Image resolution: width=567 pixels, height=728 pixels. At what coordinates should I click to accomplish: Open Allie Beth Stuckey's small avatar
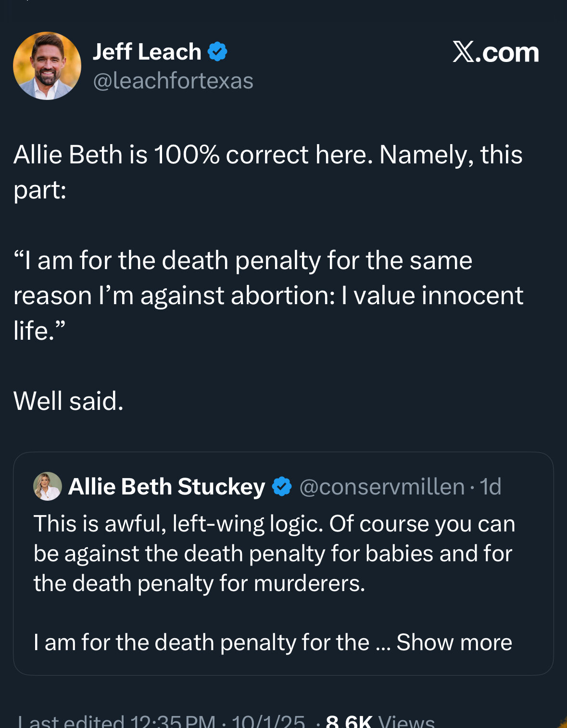click(x=47, y=486)
